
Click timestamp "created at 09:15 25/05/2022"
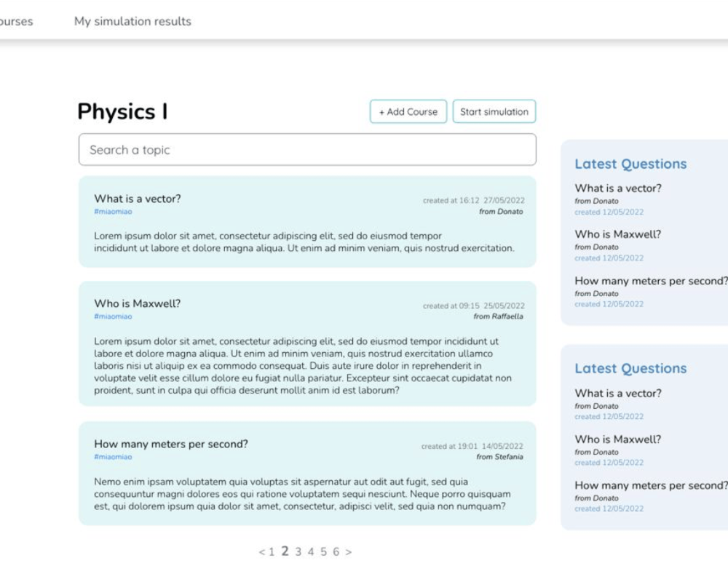pyautogui.click(x=474, y=306)
